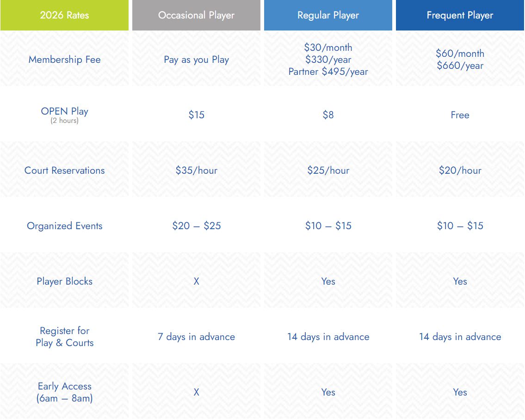Click the Pay as you Play text
The image size is (525, 420).
[x=196, y=60]
